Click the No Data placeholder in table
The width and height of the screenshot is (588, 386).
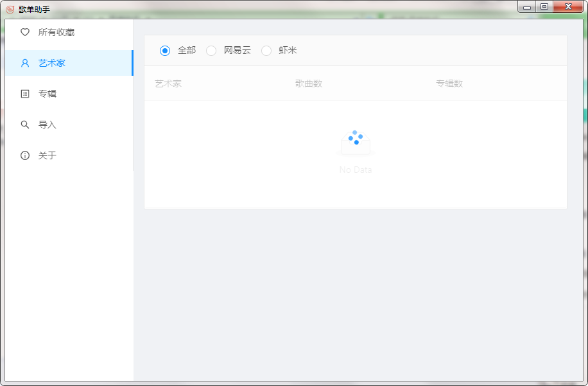pyautogui.click(x=356, y=170)
